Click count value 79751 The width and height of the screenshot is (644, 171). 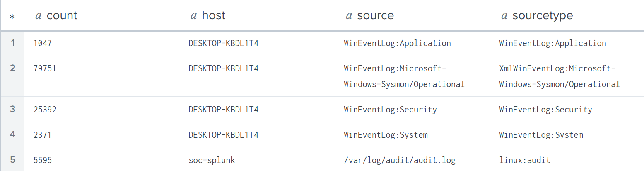[x=45, y=68]
